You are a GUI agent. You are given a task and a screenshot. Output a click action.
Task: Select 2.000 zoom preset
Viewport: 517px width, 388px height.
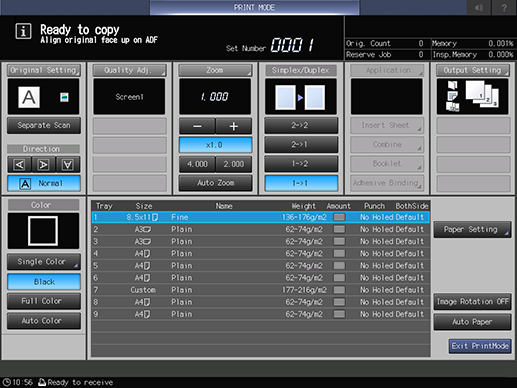(x=234, y=164)
